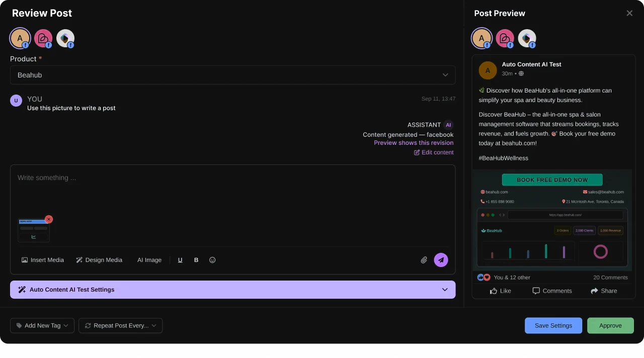Click 'Use this picture to write a post' message
Image resolution: width=644 pixels, height=358 pixels.
(x=71, y=108)
